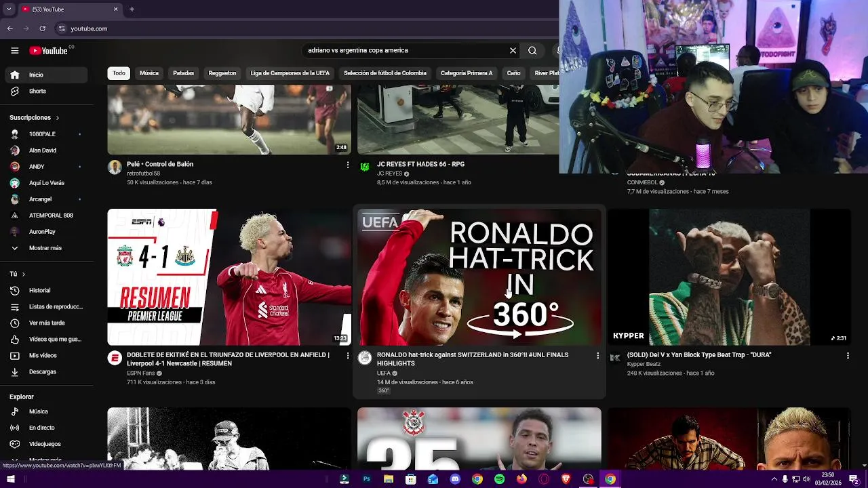Go back in the browser

tap(9, 28)
